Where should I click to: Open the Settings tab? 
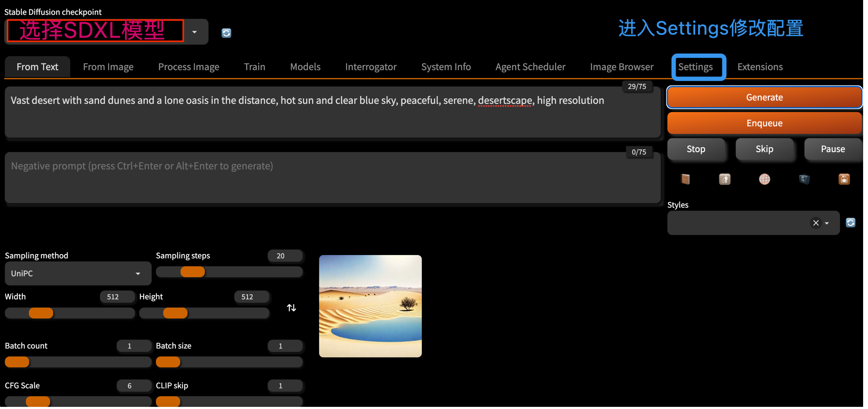pos(696,67)
